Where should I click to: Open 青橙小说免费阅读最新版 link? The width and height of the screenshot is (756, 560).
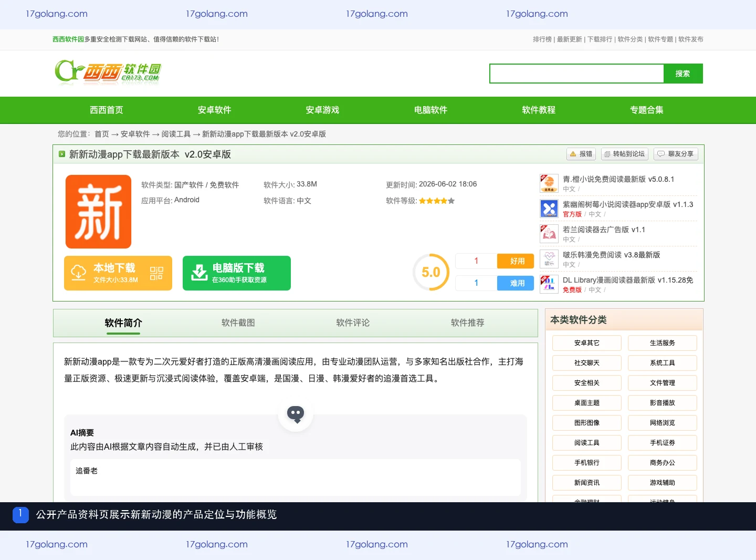click(x=618, y=179)
